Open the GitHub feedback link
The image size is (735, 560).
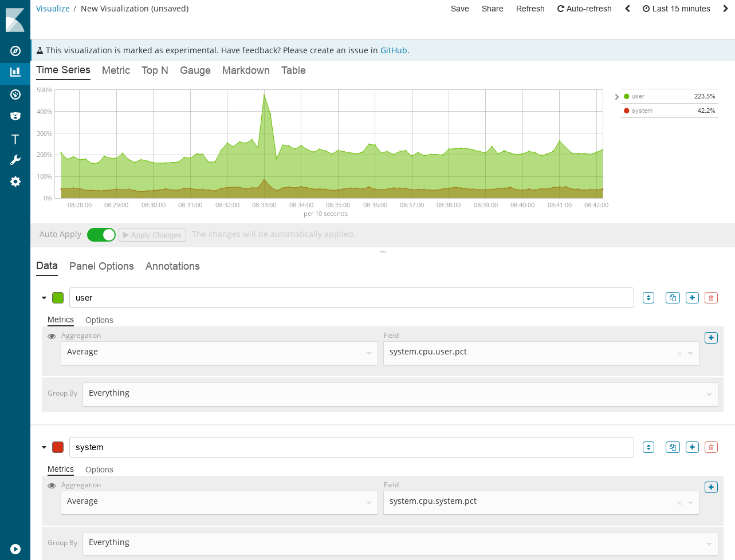click(x=394, y=50)
